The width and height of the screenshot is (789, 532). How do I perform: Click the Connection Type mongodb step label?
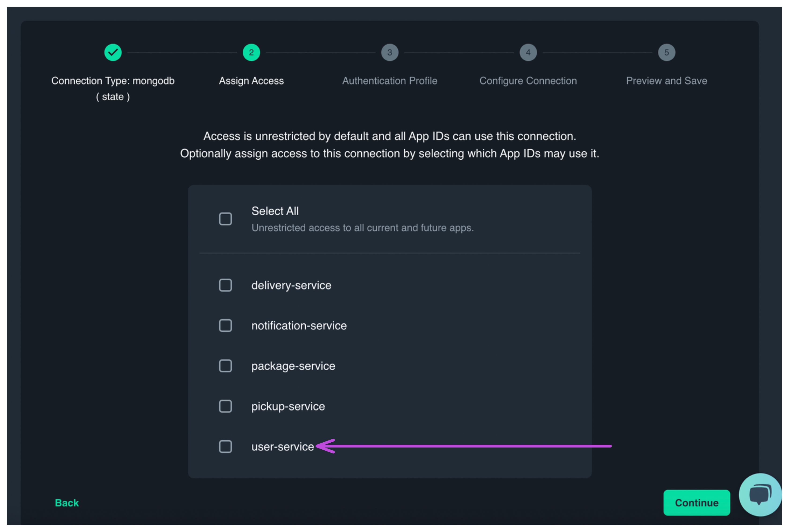click(x=113, y=81)
